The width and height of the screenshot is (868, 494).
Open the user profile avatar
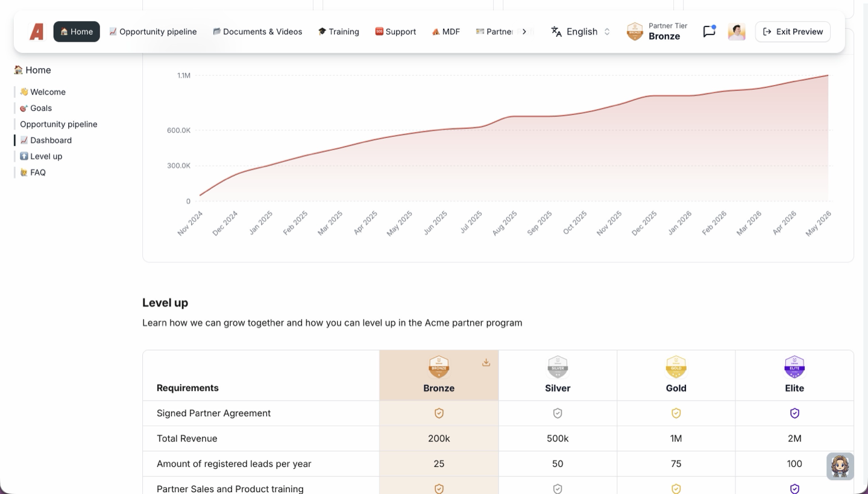click(737, 31)
